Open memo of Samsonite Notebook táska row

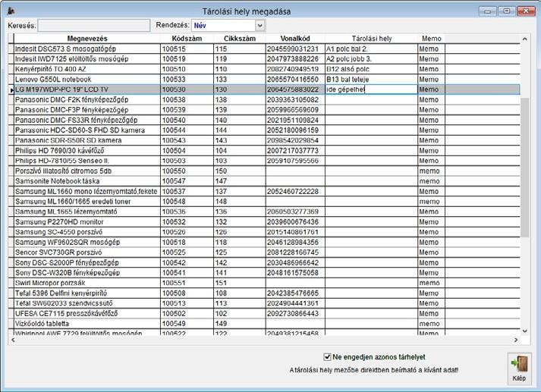[431, 181]
